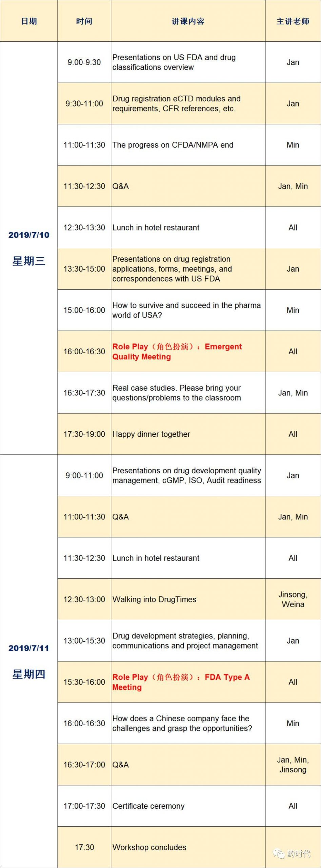Click the Jan, Min, Jinsong speaker cell
The width and height of the screenshot is (321, 868).
point(293,765)
